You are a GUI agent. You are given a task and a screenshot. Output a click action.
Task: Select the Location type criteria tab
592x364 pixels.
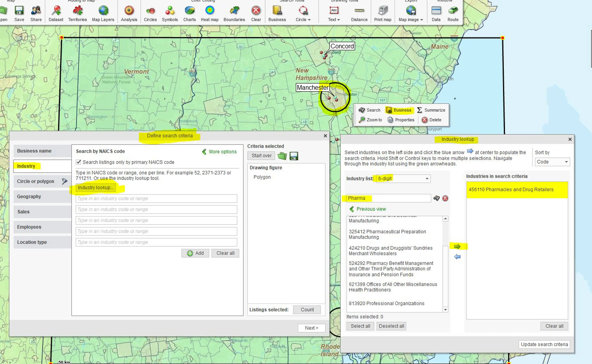tap(42, 242)
